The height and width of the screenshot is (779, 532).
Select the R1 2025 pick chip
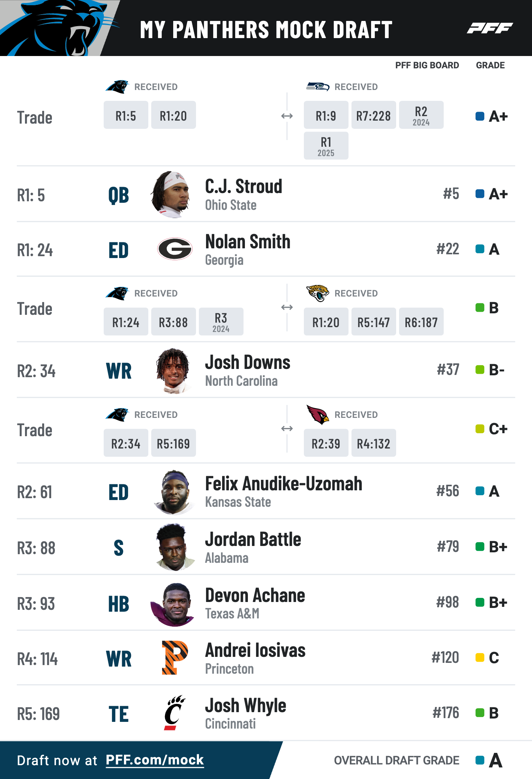[x=326, y=146]
